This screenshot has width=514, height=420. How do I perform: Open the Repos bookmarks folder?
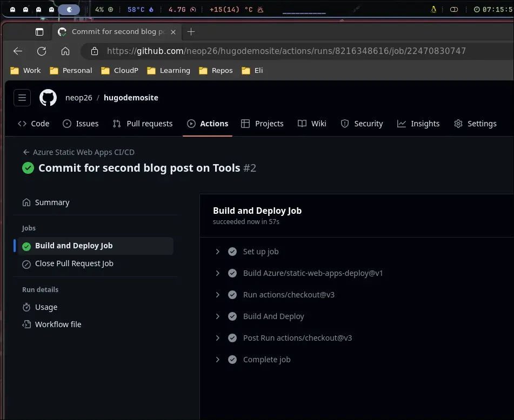[216, 70]
